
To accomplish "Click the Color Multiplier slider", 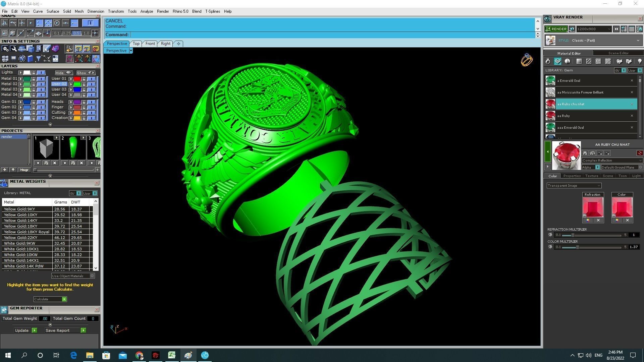I will click(577, 247).
